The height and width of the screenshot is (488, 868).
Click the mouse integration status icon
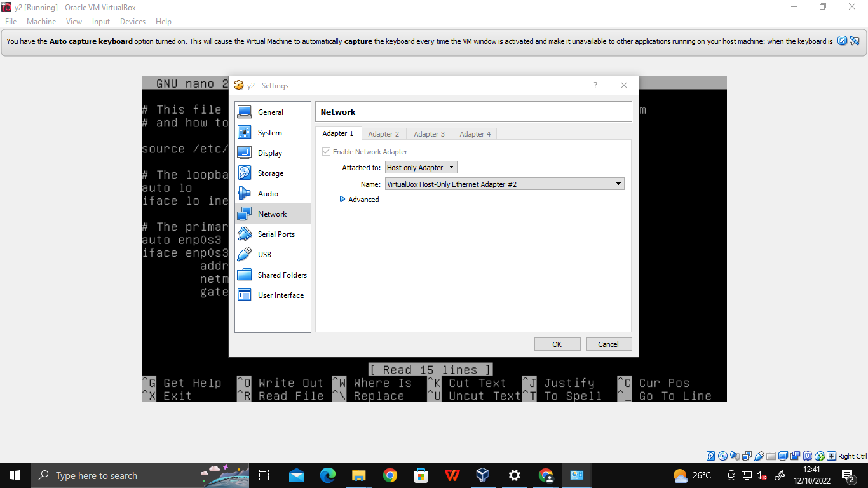[819, 456]
